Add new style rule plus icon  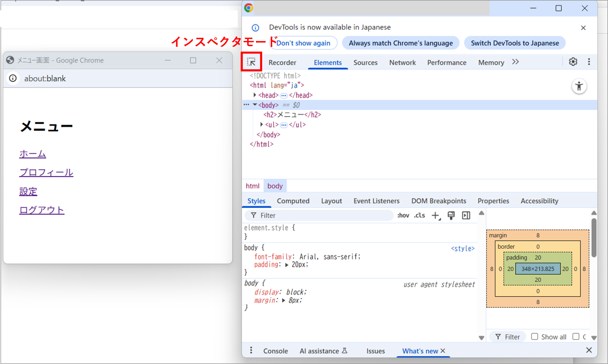[436, 216]
